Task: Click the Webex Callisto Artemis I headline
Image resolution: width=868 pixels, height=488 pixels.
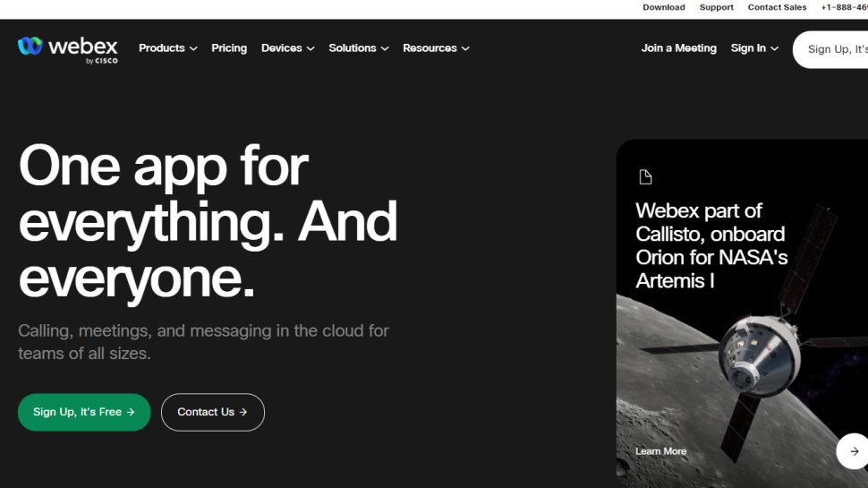Action: [711, 245]
